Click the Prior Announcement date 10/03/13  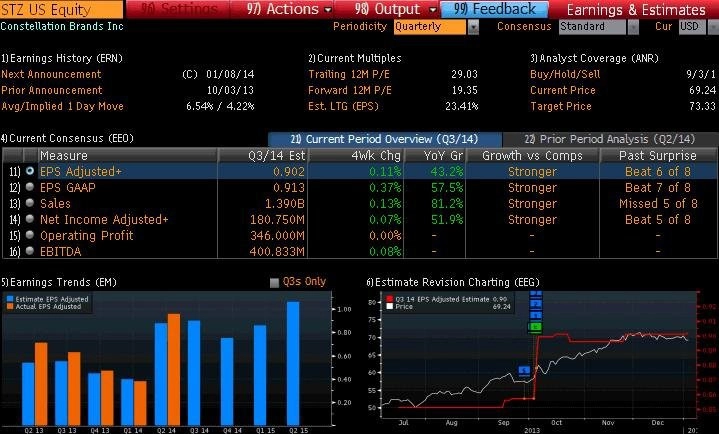[x=230, y=90]
